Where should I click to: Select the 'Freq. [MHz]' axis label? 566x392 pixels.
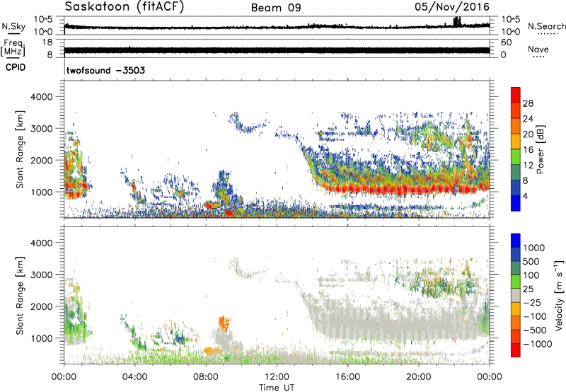13,47
